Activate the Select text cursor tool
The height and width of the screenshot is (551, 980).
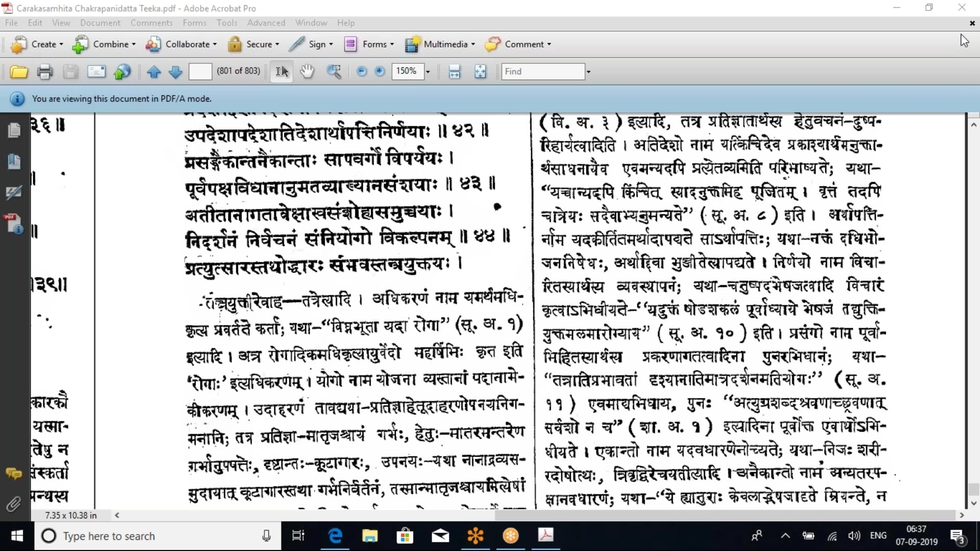(x=282, y=71)
